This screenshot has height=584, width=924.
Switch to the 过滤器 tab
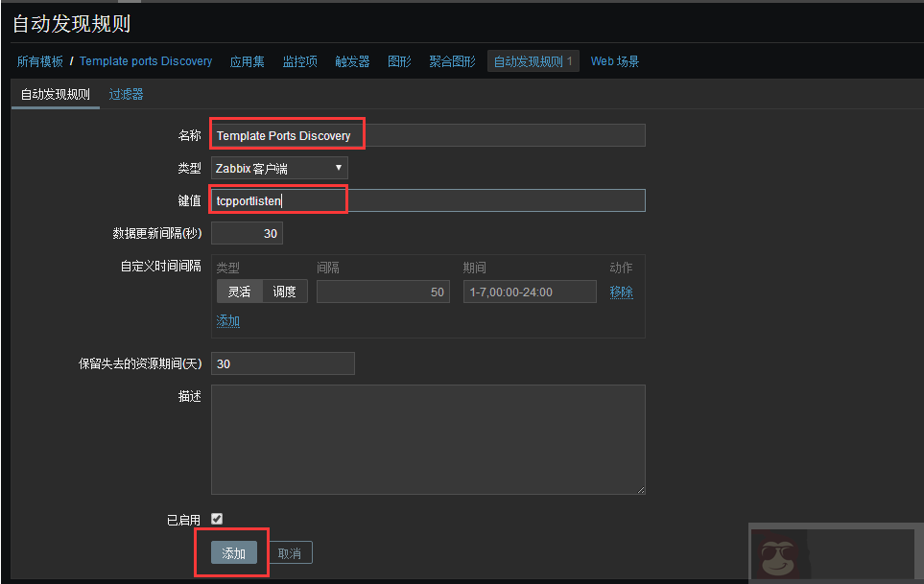pyautogui.click(x=126, y=94)
